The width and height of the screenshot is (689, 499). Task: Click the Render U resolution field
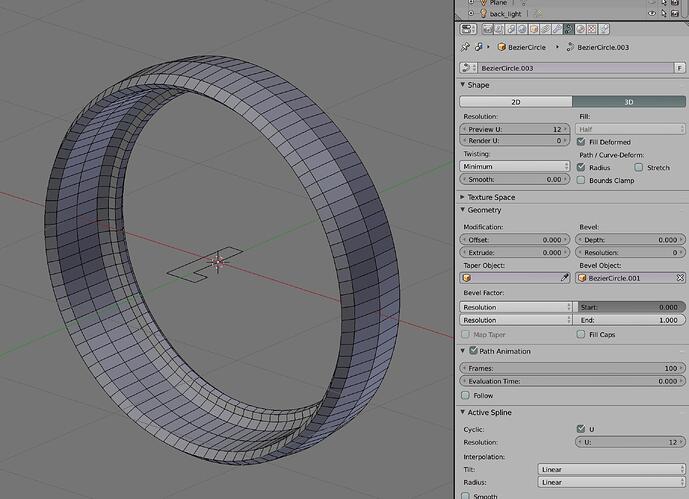(x=515, y=141)
